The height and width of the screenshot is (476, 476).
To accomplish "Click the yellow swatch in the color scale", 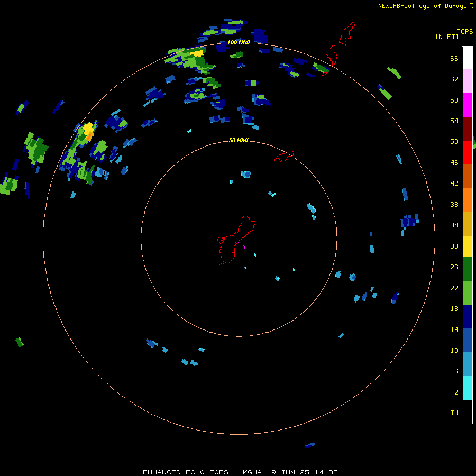I will [467, 246].
